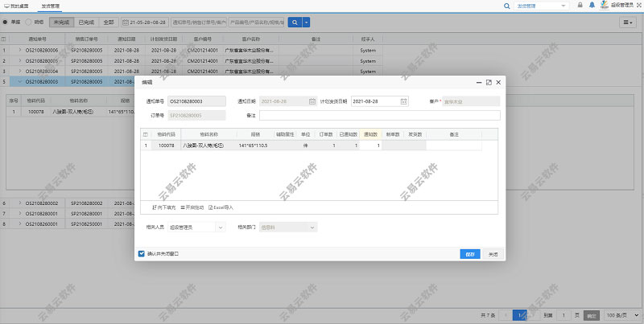Toggle the confirm-and-close-window checkbox
The image size is (644, 324).
coord(142,254)
